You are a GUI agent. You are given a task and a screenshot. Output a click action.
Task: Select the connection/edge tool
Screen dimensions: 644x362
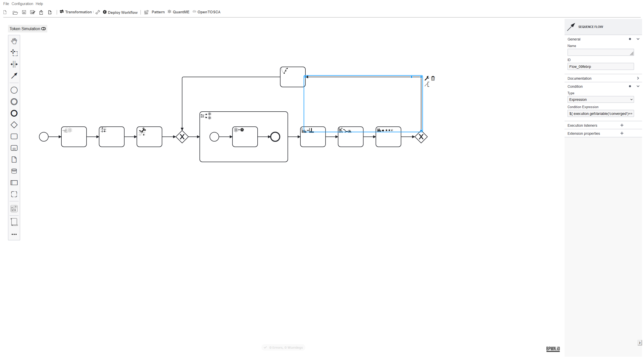(14, 76)
